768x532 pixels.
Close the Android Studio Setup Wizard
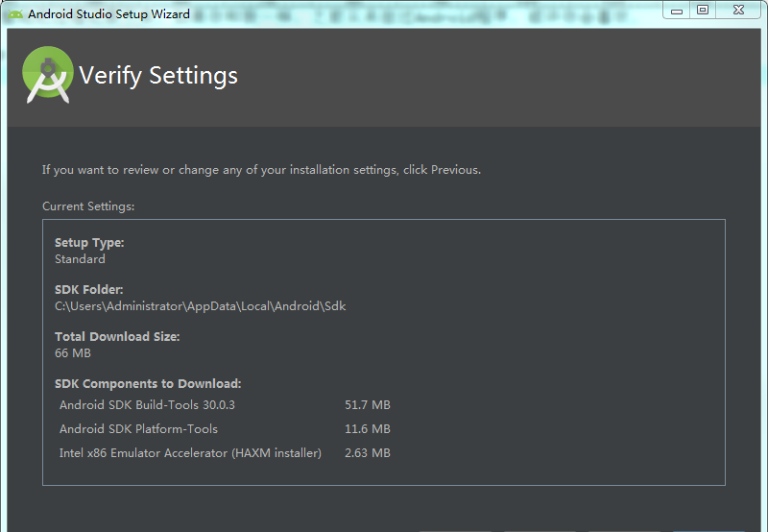click(x=739, y=11)
